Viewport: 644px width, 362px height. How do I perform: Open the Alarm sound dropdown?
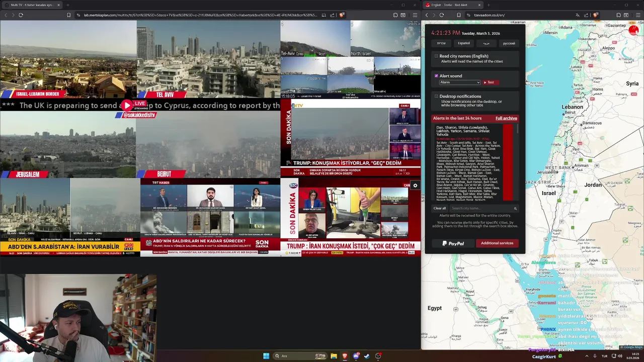click(x=460, y=82)
